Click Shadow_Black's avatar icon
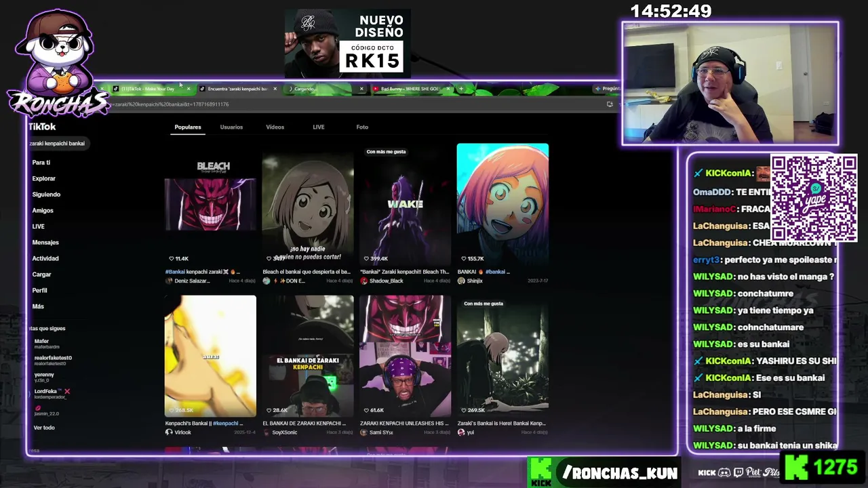The width and height of the screenshot is (868, 488). 364,281
